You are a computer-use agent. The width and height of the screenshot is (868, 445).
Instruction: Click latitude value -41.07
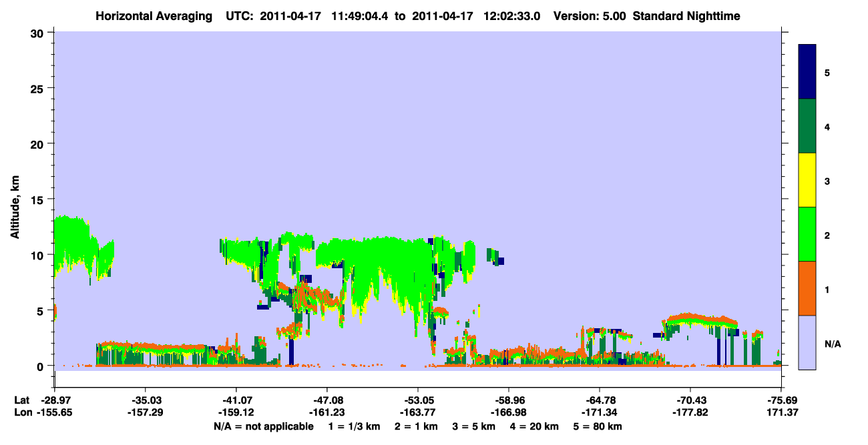pyautogui.click(x=236, y=400)
